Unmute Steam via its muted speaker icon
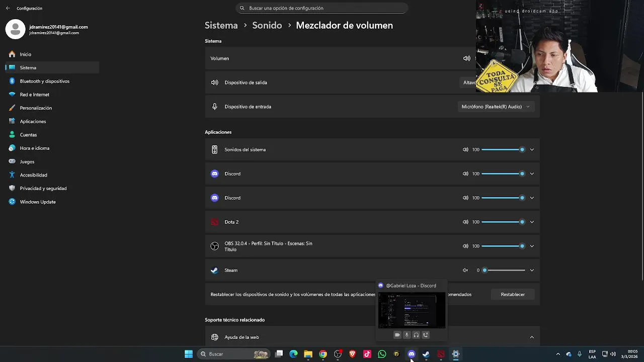 (x=465, y=270)
